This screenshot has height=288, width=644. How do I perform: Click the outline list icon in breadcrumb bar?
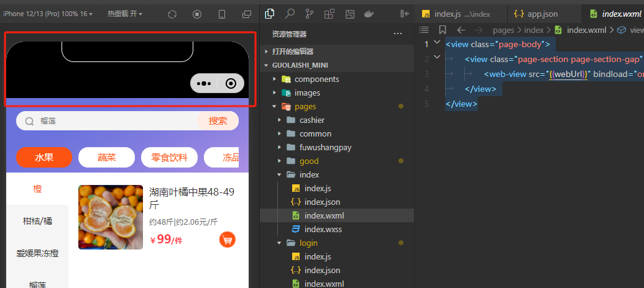tap(423, 30)
